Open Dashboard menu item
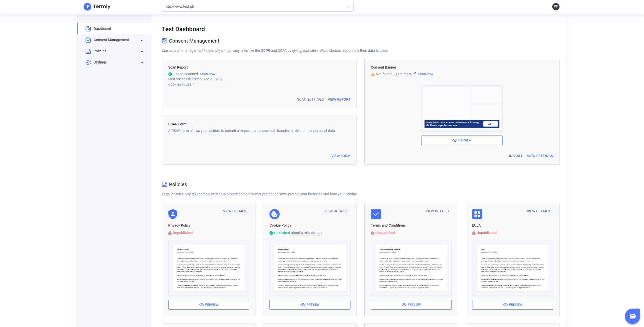644x327 pixels. pyautogui.click(x=102, y=28)
